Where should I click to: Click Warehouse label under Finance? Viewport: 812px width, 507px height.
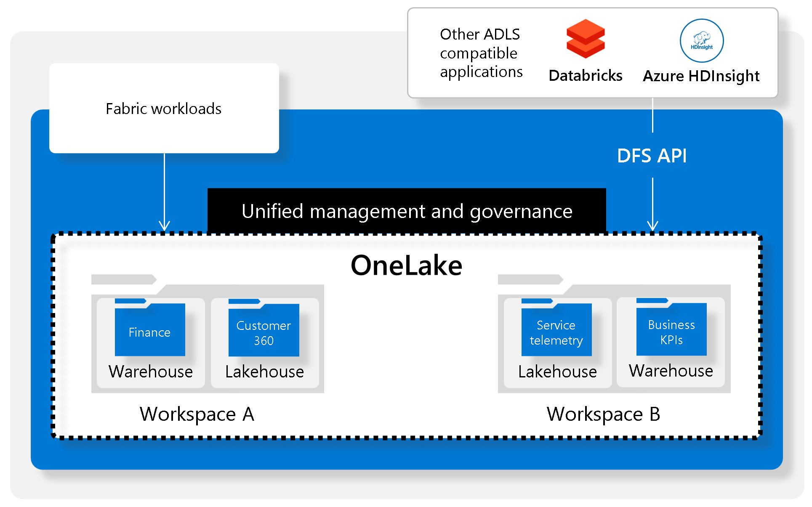pyautogui.click(x=151, y=372)
